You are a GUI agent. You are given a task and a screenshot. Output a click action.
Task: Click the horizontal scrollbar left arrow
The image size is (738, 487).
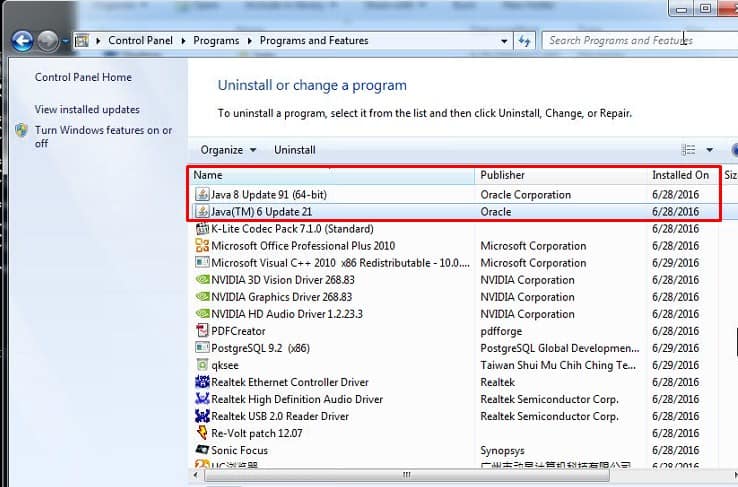pos(196,475)
